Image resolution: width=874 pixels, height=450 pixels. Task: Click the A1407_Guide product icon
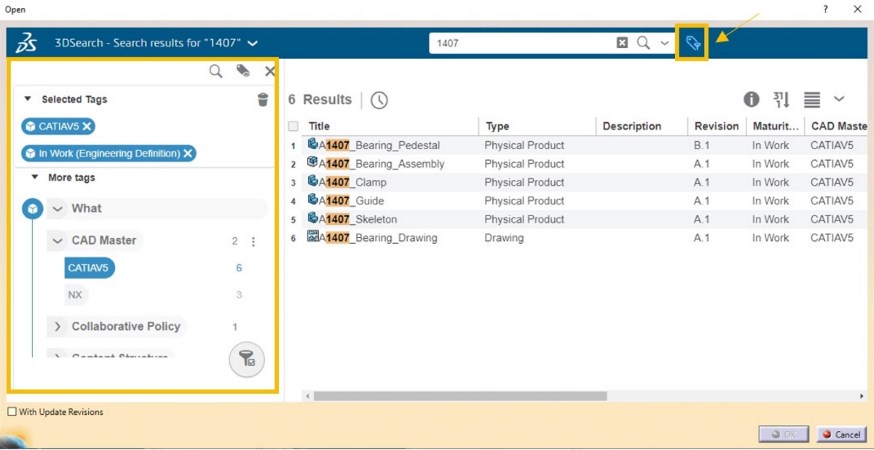coord(313,199)
